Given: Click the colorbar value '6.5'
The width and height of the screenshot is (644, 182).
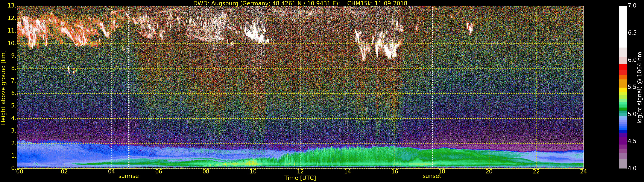Looking at the screenshot, I should (632, 33).
